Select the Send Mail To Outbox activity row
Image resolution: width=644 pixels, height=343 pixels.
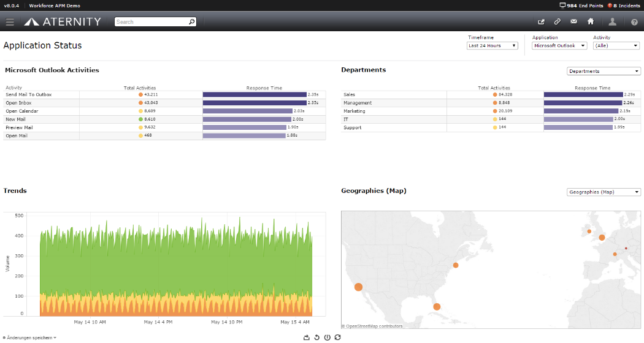point(164,95)
